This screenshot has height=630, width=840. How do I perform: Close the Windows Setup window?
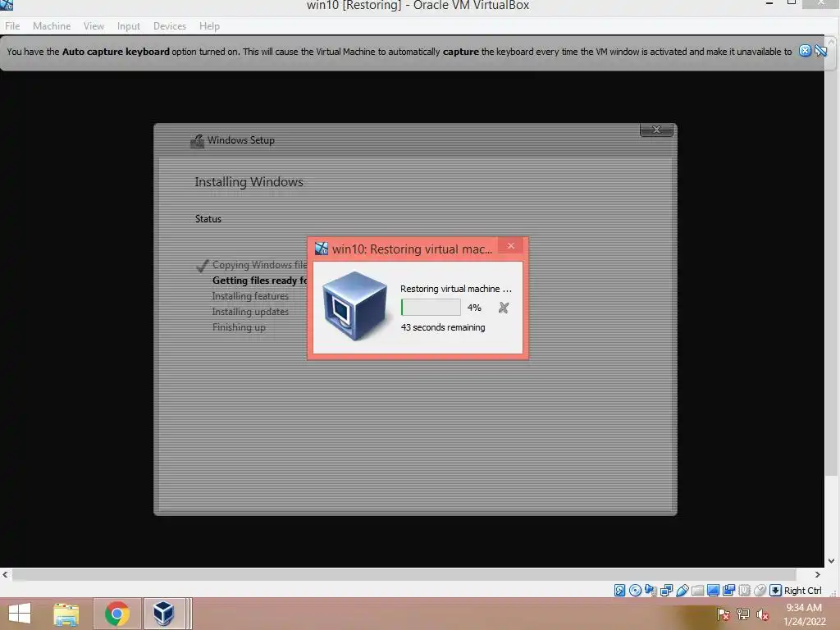656,130
